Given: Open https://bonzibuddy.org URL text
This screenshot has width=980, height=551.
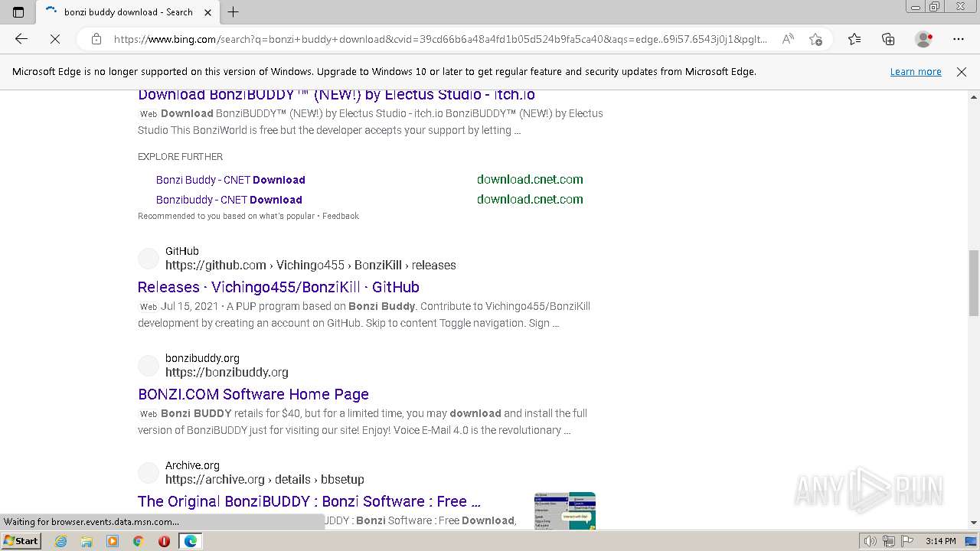Looking at the screenshot, I should click(227, 373).
